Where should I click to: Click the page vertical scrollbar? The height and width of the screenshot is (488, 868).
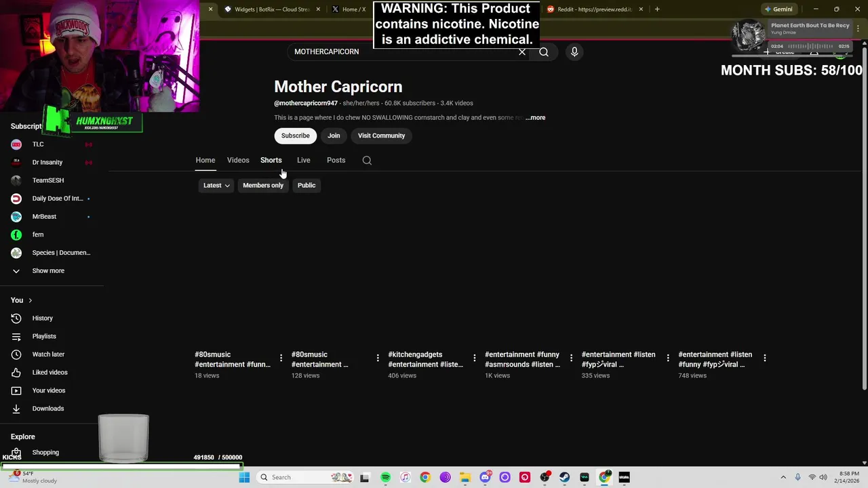[864, 217]
